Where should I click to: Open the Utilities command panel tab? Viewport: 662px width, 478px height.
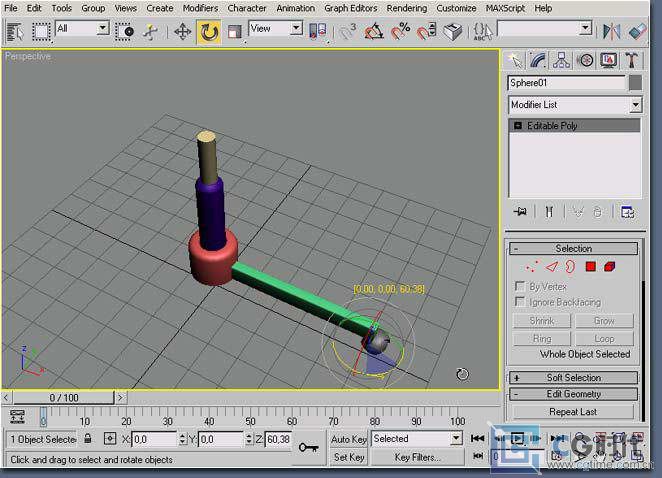click(x=632, y=60)
